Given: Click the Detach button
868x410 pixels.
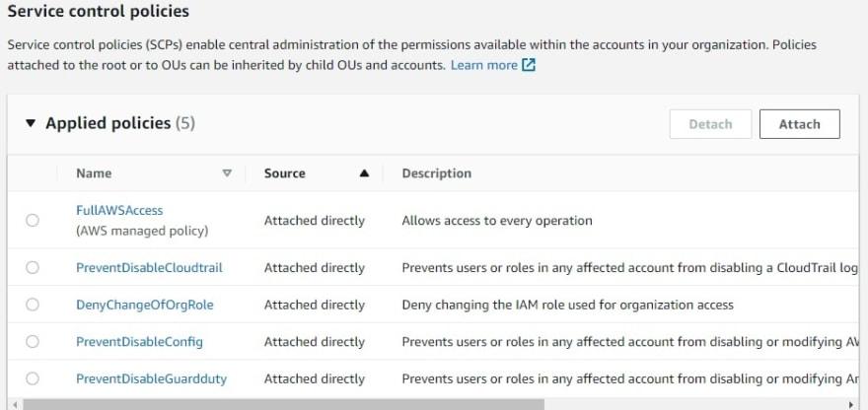Looking at the screenshot, I should (710, 124).
